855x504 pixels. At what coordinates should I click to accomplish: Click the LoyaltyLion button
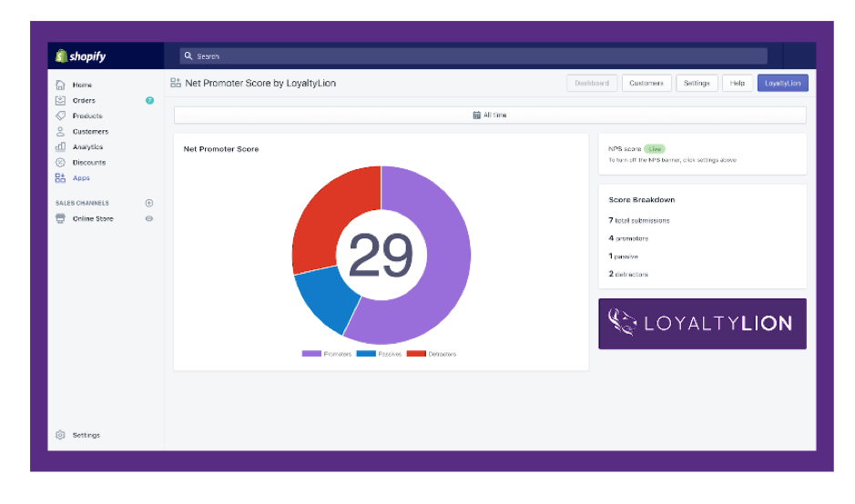point(782,83)
